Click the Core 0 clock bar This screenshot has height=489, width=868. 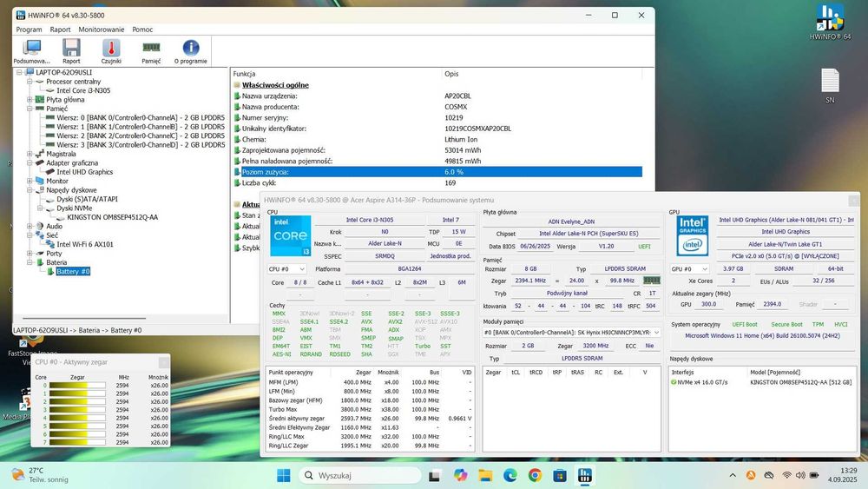pyautogui.click(x=77, y=386)
